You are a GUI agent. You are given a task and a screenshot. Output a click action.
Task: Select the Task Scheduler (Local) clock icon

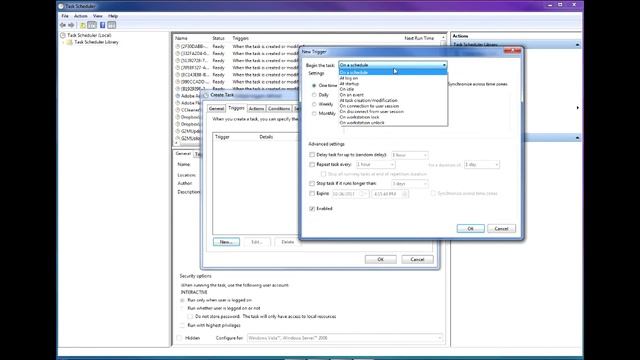pos(63,36)
